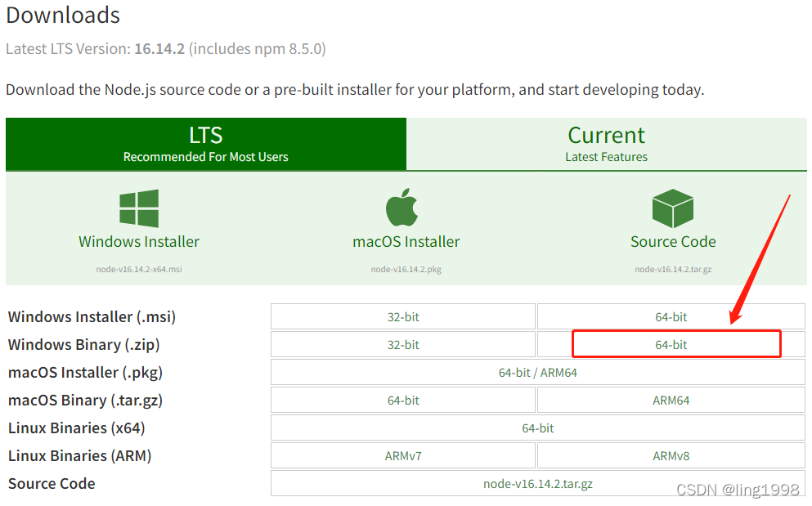The width and height of the screenshot is (812, 506).
Task: Open the Source Code link under cube
Action: (673, 242)
